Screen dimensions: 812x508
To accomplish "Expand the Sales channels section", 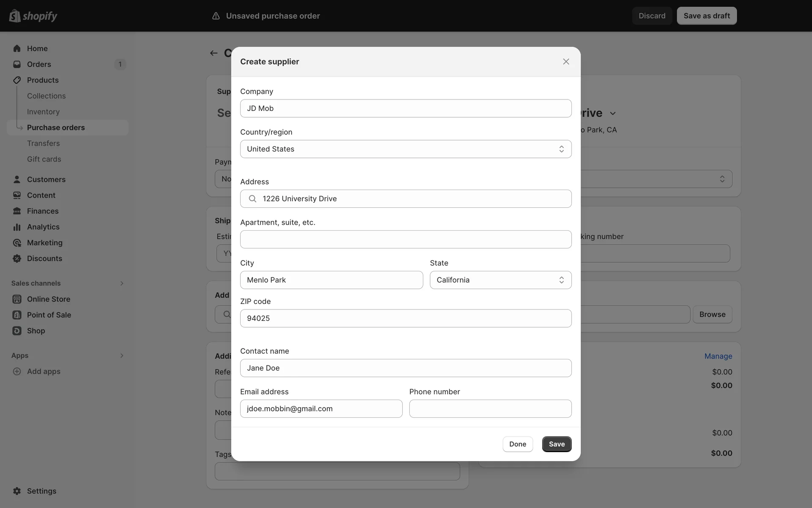I will [122, 283].
